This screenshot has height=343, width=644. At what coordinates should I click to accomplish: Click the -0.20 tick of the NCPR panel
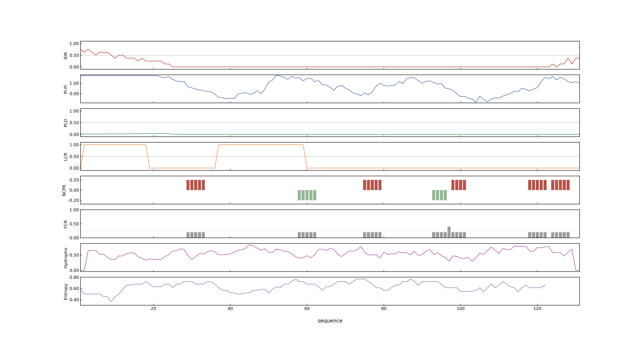tap(73, 200)
